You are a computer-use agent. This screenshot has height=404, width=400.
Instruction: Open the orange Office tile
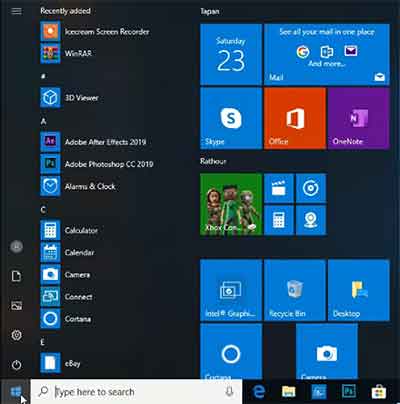coord(295,118)
